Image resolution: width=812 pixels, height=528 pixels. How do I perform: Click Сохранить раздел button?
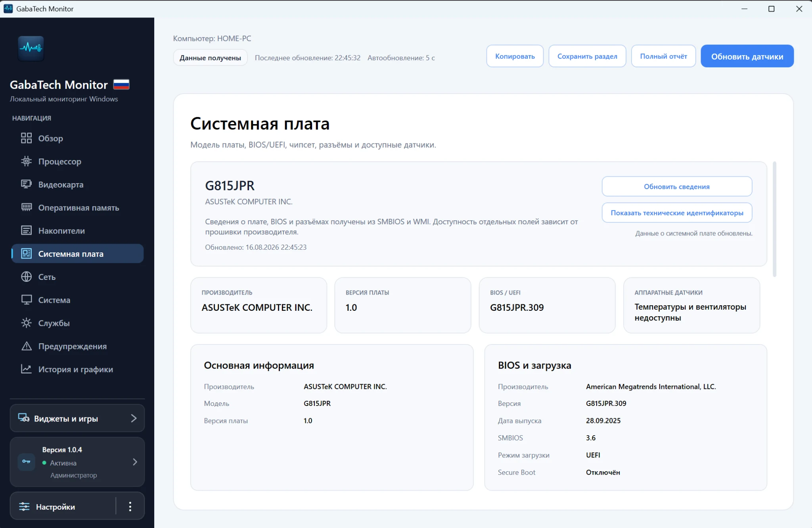[x=587, y=56]
